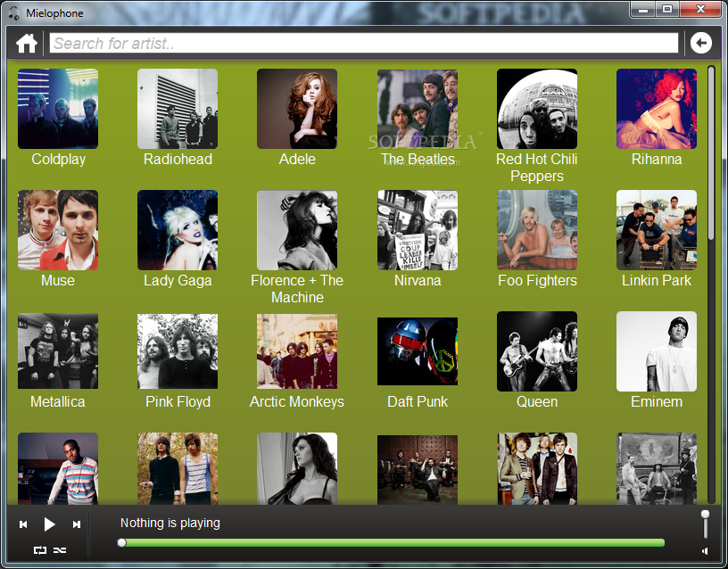Open the Radiohead artist thumbnail
The image size is (728, 569).
178,109
